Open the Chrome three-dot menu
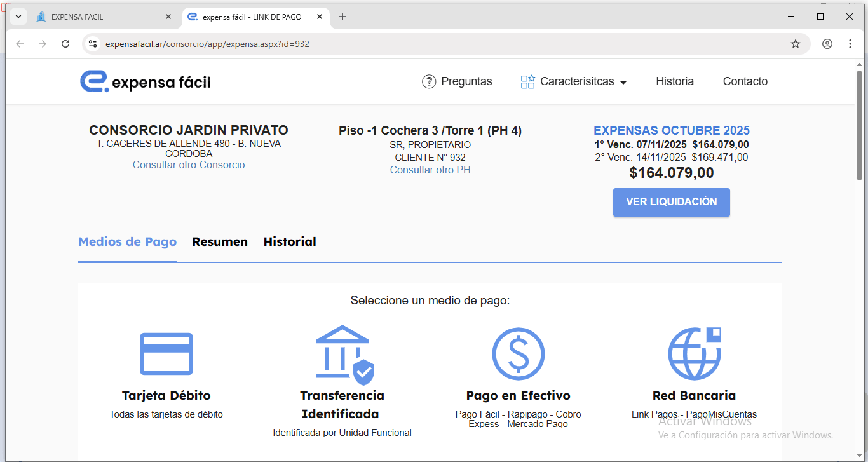 (x=850, y=44)
